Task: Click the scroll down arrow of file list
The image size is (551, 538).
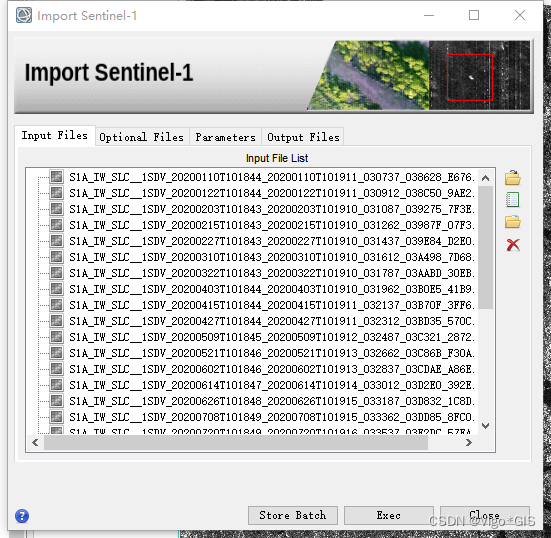Action: coord(486,426)
